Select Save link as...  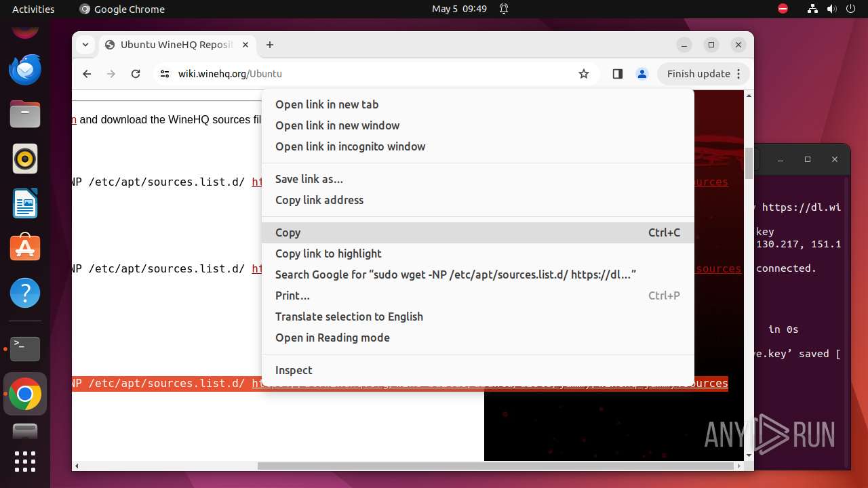pyautogui.click(x=478, y=179)
